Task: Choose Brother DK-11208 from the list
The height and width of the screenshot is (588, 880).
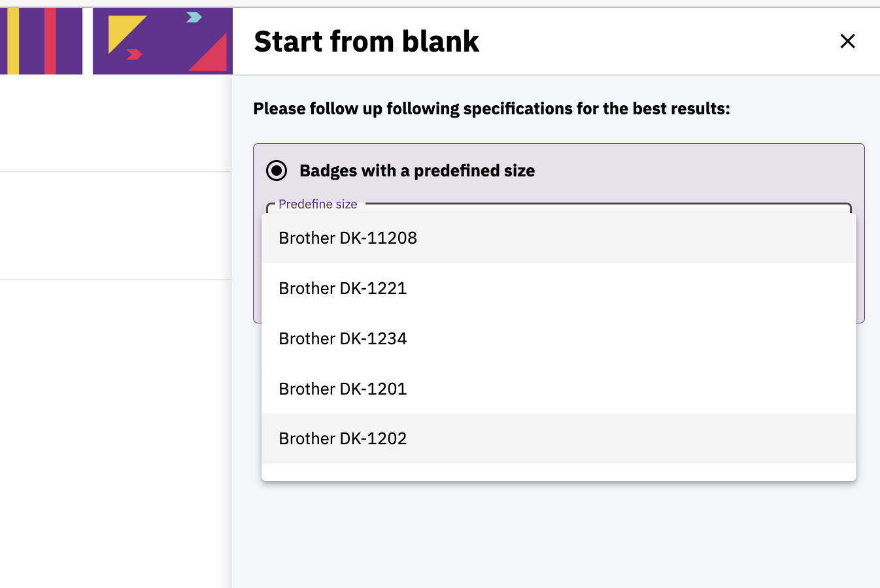Action: [x=558, y=238]
